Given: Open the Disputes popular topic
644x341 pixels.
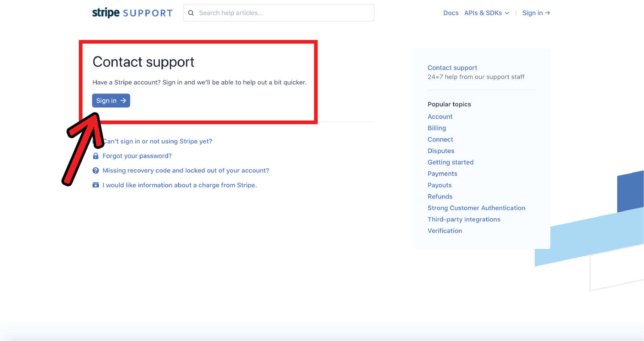Looking at the screenshot, I should click(441, 151).
